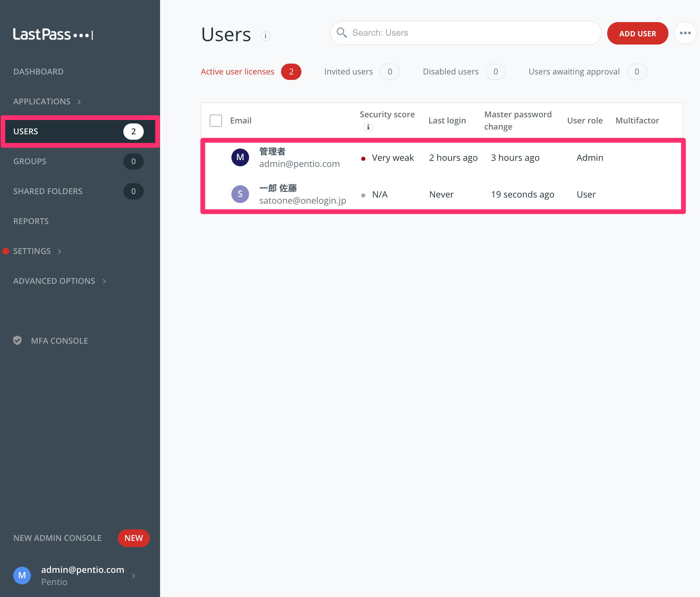Screen dimensions: 700x597
Task: Expand the Applications menu chevron
Action: pyautogui.click(x=79, y=102)
